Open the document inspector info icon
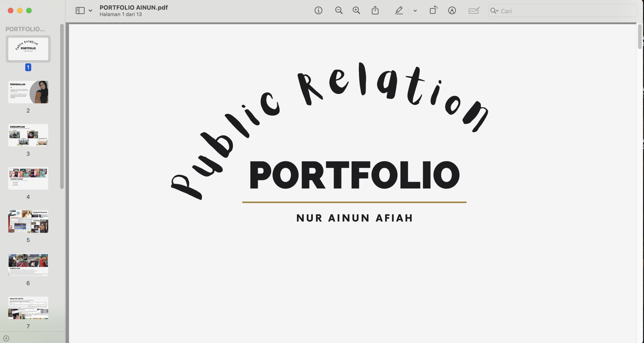Image resolution: width=644 pixels, height=343 pixels. click(318, 11)
